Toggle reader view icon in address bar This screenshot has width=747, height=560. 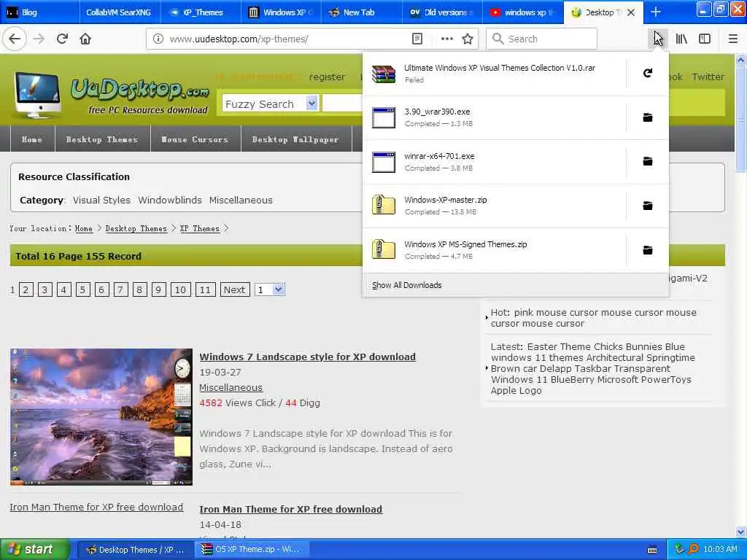click(x=417, y=39)
